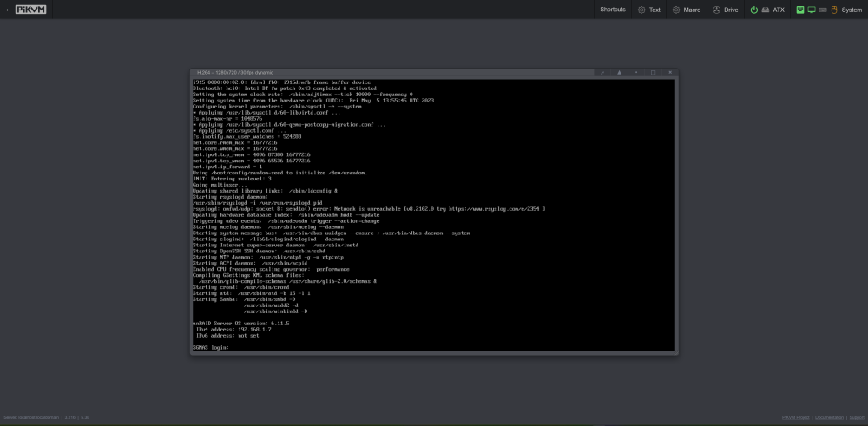Open the ATX power menu
This screenshot has height=426, width=868.
point(767,10)
